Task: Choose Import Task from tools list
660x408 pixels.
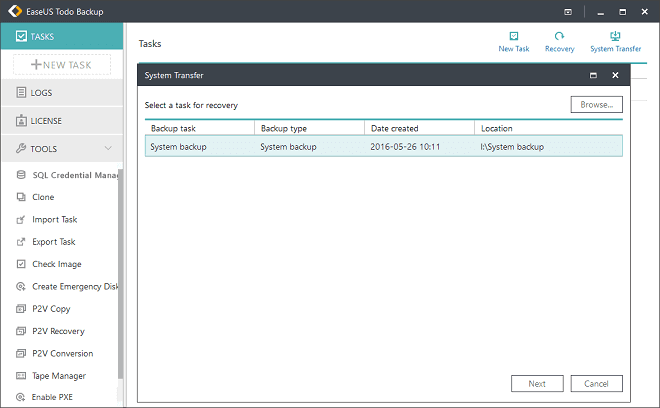Action: click(x=55, y=219)
